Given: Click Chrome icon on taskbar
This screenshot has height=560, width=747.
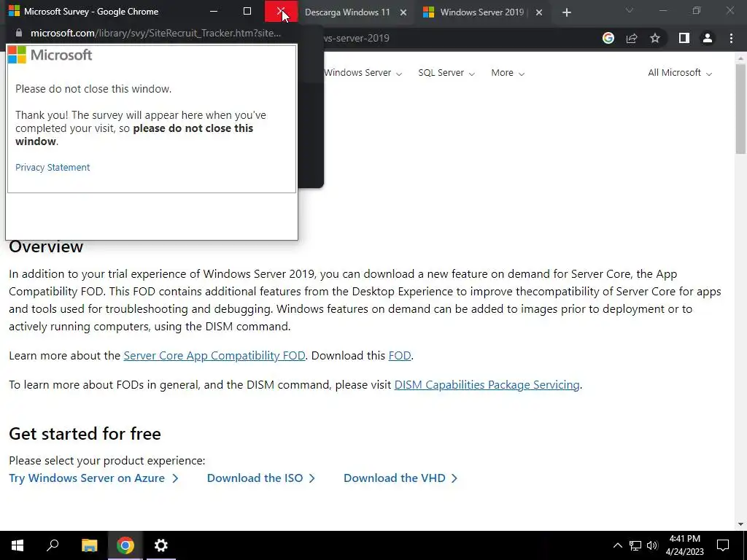Looking at the screenshot, I should pyautogui.click(x=125, y=545).
